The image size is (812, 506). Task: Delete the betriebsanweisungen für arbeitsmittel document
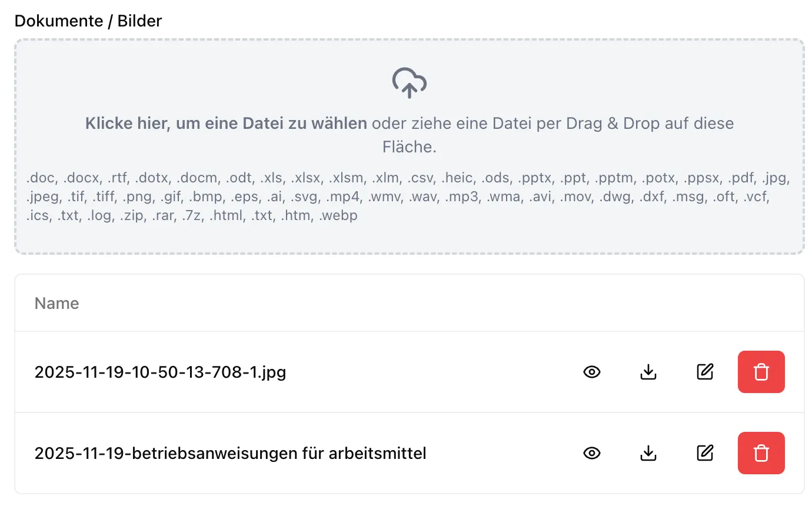tap(761, 453)
